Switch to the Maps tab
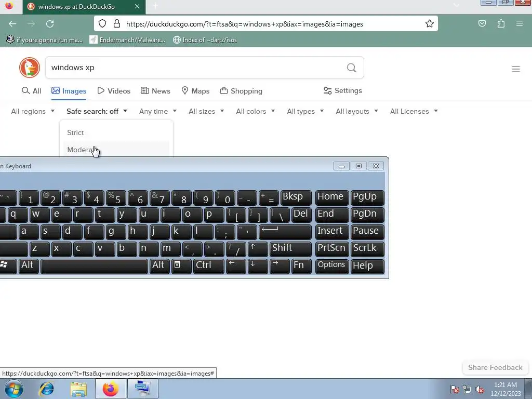Viewport: 532px width, 399px height. [195, 91]
